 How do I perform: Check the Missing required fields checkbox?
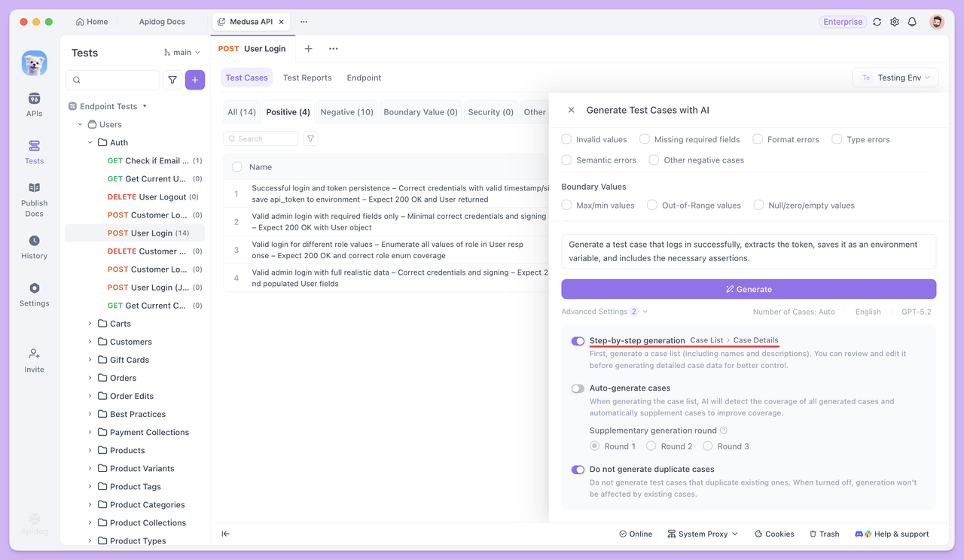coord(645,139)
